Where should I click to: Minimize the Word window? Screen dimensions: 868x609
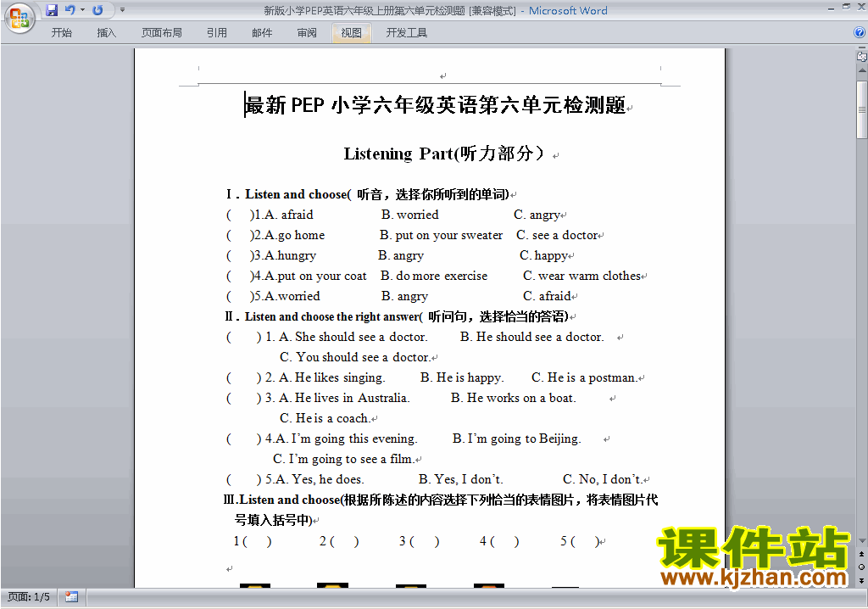pyautogui.click(x=831, y=8)
